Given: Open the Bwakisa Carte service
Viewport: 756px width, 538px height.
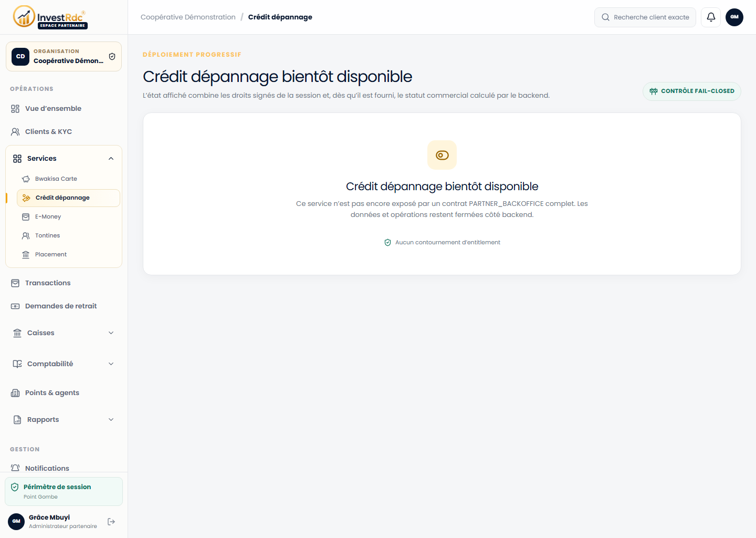Looking at the screenshot, I should pos(68,179).
